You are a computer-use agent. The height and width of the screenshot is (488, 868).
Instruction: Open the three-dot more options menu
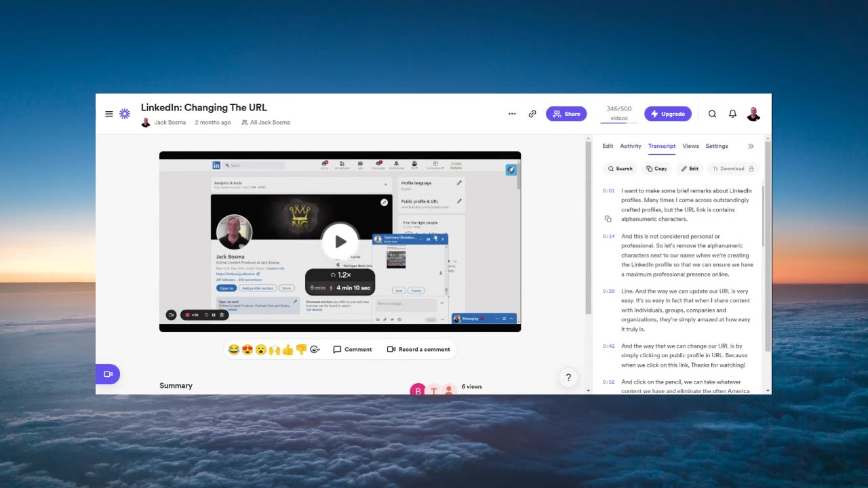pyautogui.click(x=512, y=114)
